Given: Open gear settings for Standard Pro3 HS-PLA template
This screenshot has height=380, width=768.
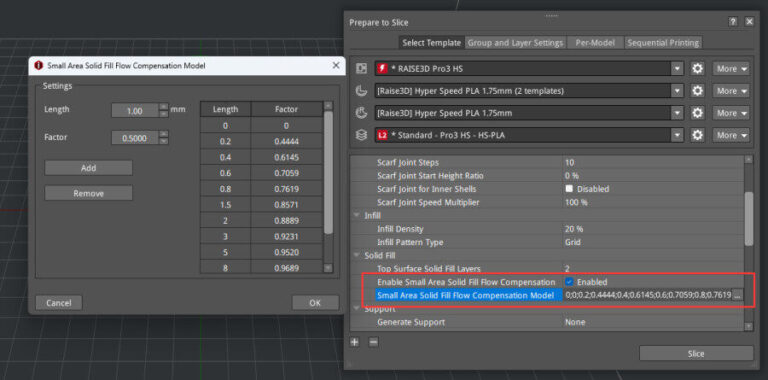Looking at the screenshot, I should [x=697, y=135].
